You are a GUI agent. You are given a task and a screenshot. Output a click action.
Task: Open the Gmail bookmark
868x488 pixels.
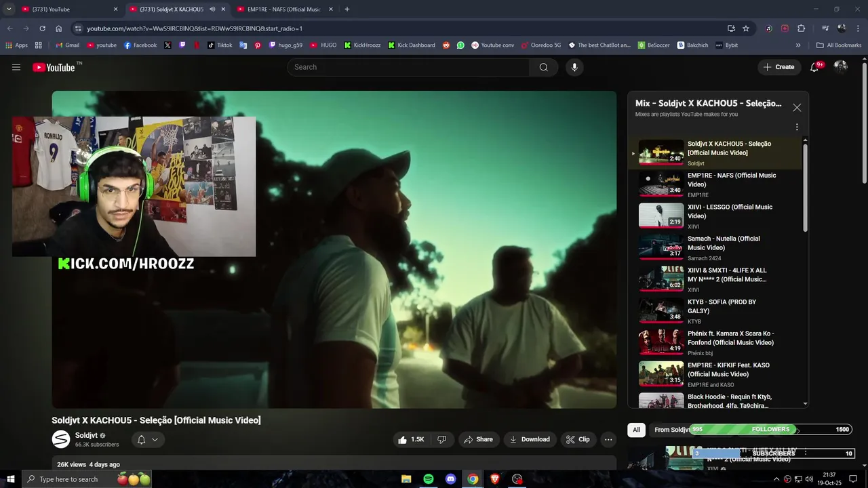67,45
